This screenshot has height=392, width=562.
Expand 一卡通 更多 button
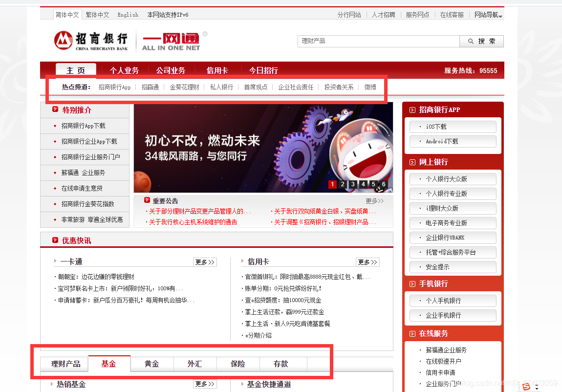(205, 262)
